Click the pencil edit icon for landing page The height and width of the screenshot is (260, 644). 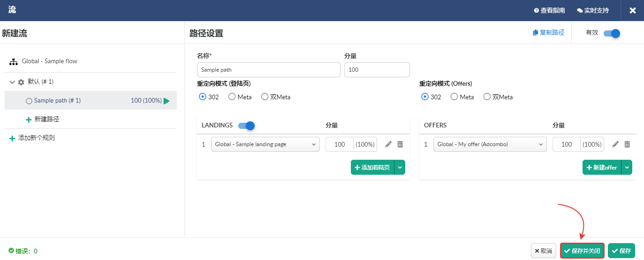388,144
